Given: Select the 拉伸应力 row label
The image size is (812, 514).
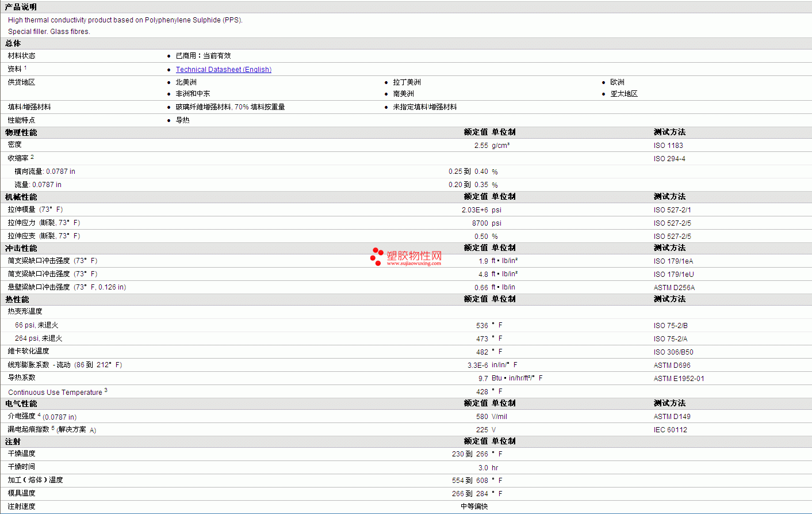Looking at the screenshot, I should point(44,223).
